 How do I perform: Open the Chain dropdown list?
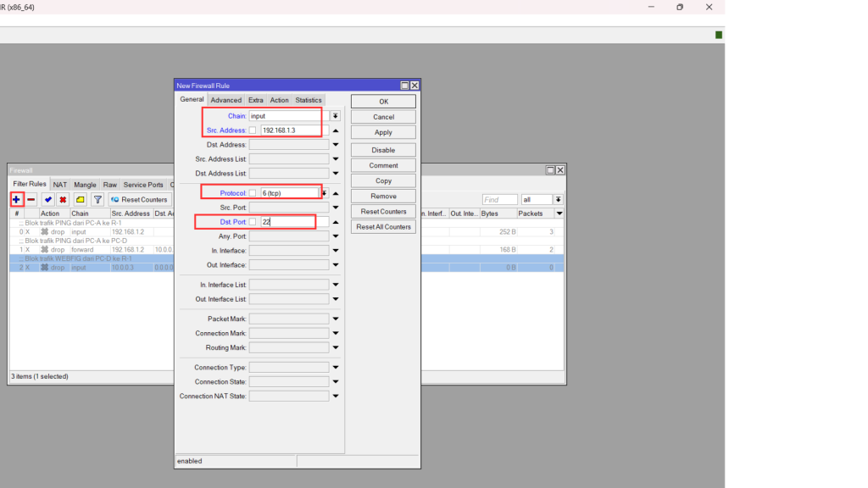[335, 116]
